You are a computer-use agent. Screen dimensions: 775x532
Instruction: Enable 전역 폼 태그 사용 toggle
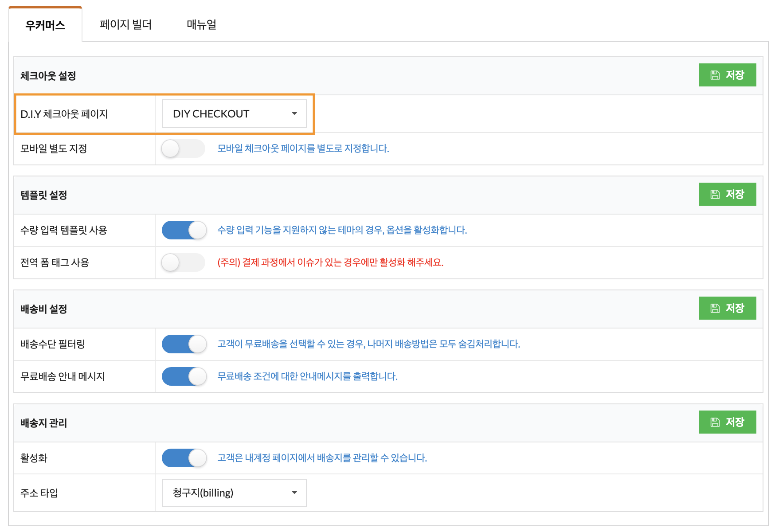tap(183, 263)
